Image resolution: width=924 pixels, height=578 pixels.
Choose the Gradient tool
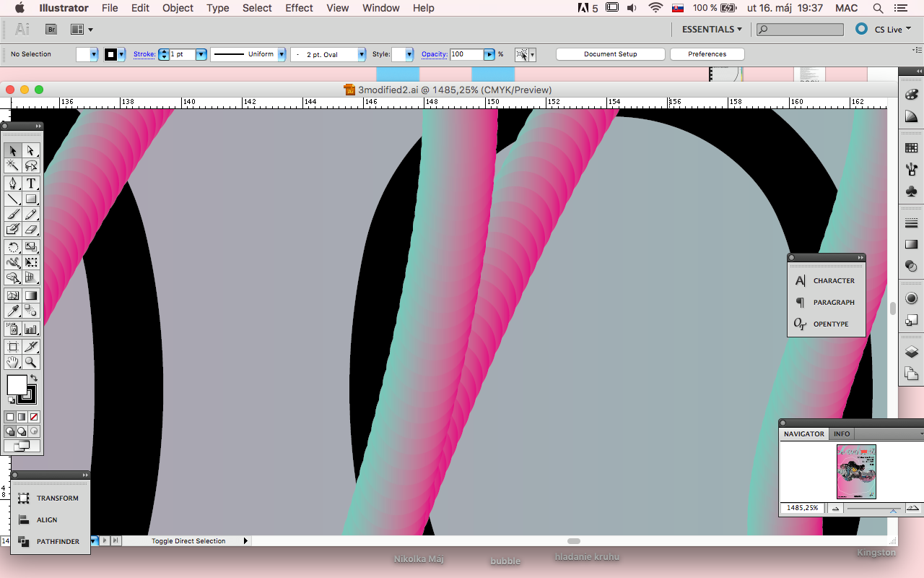click(x=30, y=296)
